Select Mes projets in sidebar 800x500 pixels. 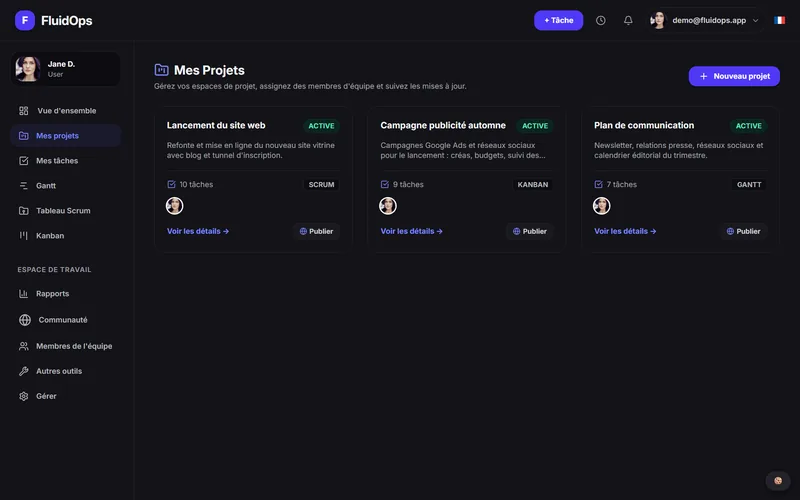(x=65, y=136)
